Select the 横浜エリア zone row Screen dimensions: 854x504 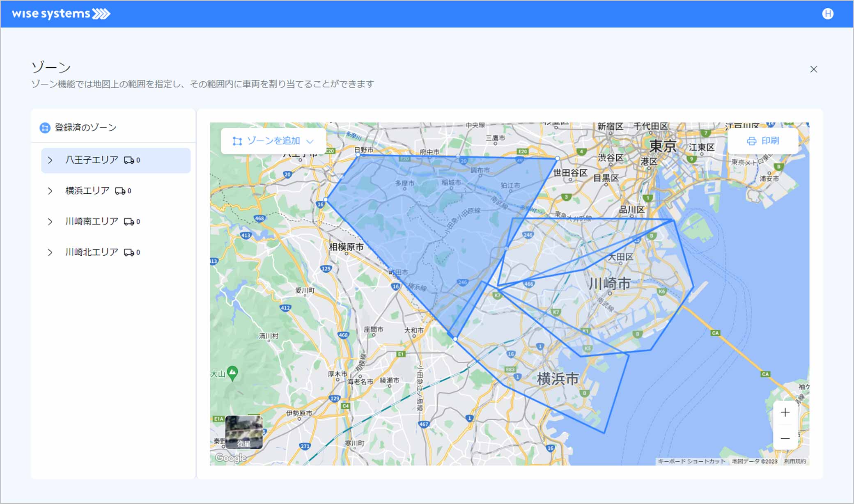(87, 191)
